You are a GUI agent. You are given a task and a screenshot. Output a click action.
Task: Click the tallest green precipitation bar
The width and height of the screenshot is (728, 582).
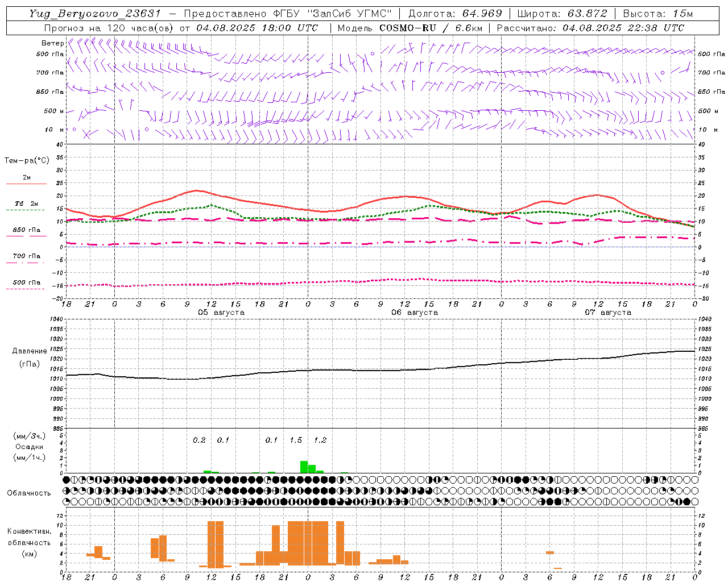click(304, 467)
